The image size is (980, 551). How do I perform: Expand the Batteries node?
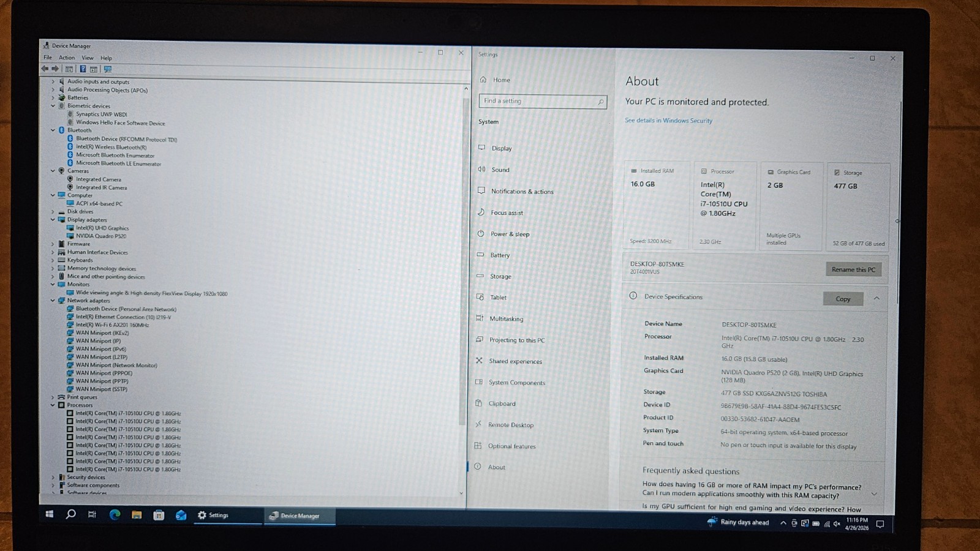coord(53,97)
